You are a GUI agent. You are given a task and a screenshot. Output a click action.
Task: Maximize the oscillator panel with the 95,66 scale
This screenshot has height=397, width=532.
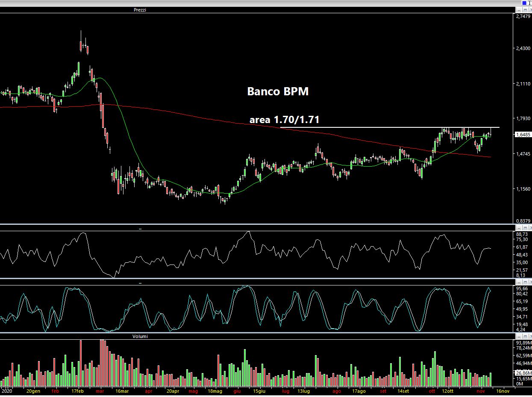[x=525, y=282]
